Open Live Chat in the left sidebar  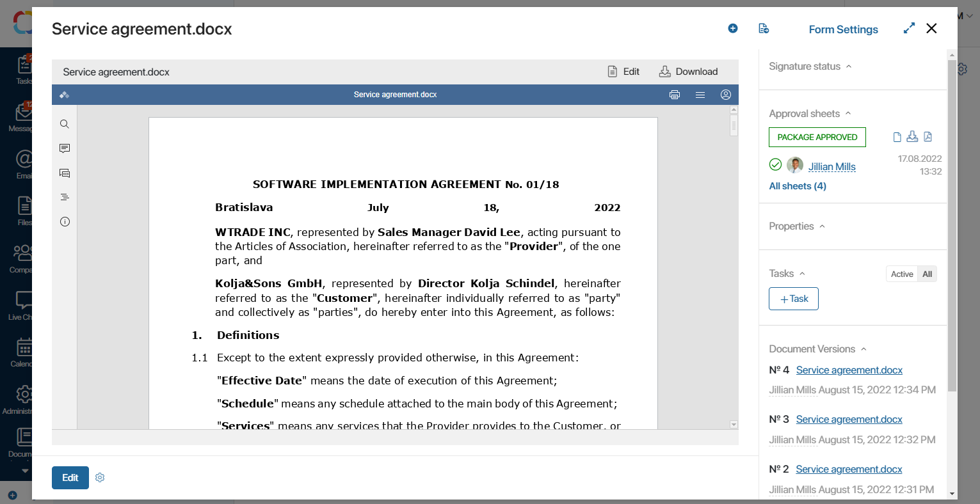tap(21, 305)
